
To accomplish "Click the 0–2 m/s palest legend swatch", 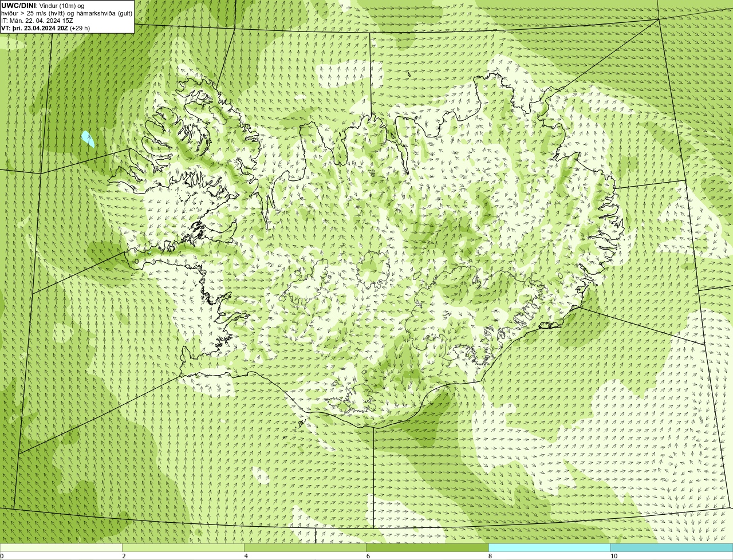I will point(61,548).
